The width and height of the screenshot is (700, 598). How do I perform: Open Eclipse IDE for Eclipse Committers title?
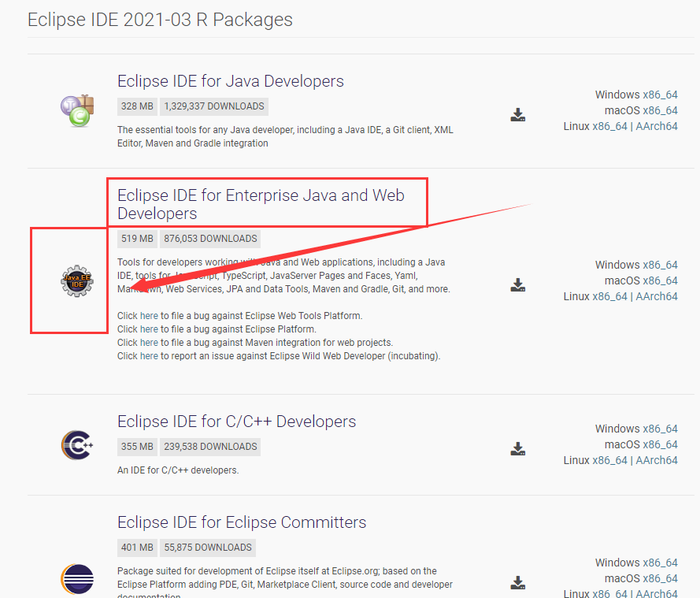coord(242,522)
